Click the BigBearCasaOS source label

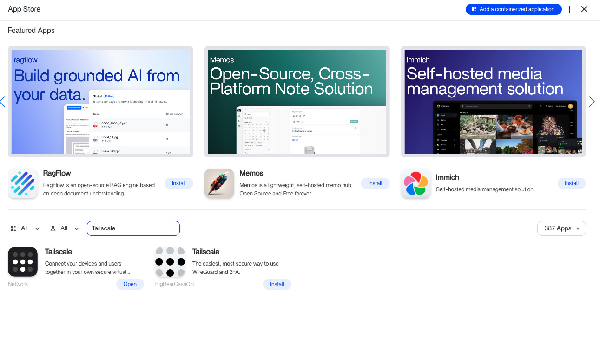click(174, 284)
